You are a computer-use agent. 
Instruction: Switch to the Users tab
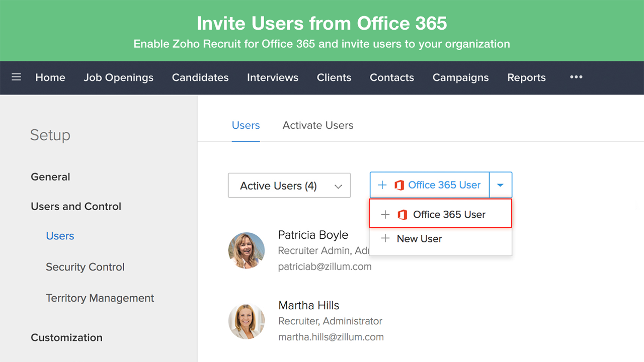pos(246,125)
